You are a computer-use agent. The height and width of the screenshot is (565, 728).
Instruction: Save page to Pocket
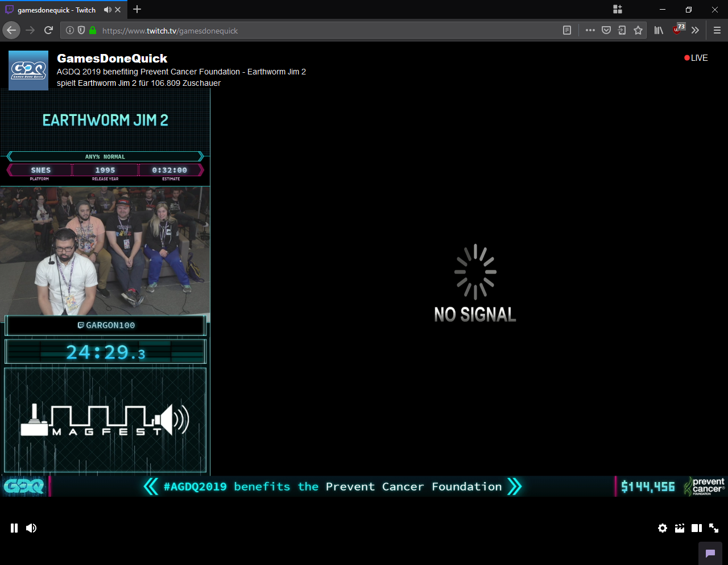coord(606,30)
